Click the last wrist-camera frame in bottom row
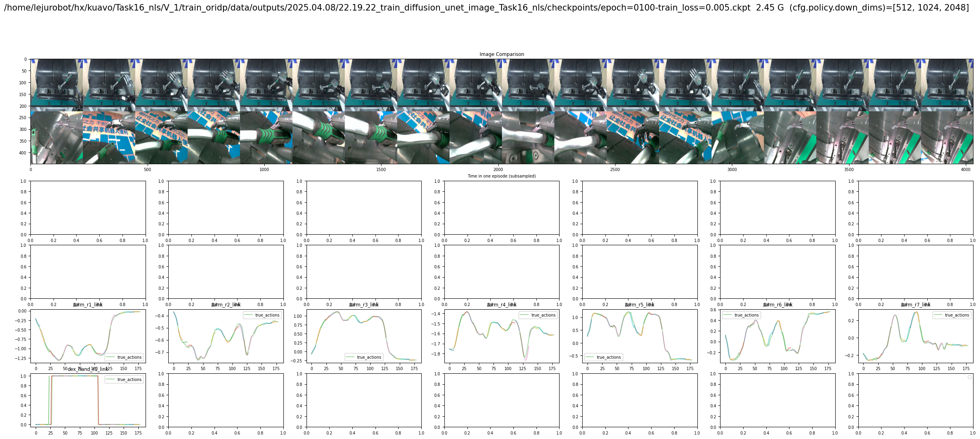 tap(947, 137)
